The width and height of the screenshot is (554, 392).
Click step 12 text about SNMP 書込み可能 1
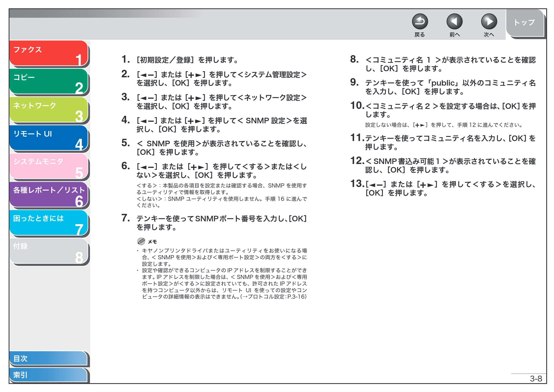pos(450,165)
